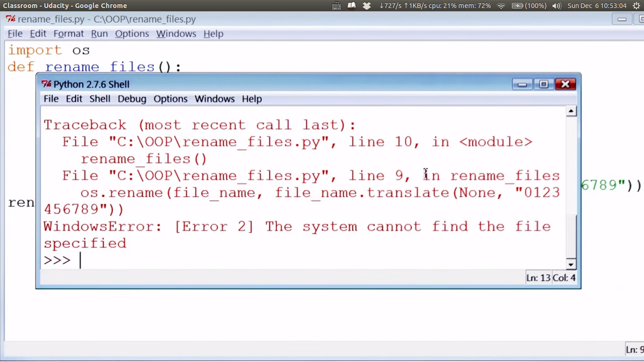Minimize the Python 2.7.6 Shell window
This screenshot has width=644, height=362.
(522, 84)
